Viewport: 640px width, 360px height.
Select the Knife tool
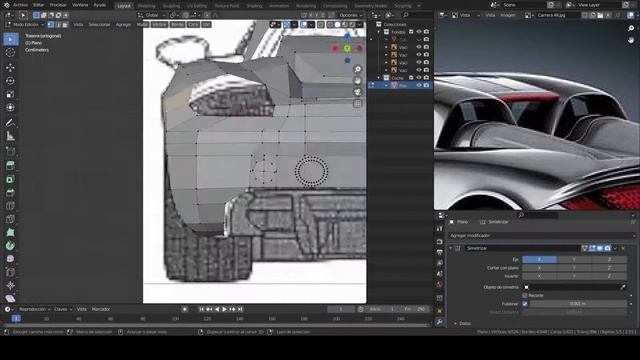point(11,219)
